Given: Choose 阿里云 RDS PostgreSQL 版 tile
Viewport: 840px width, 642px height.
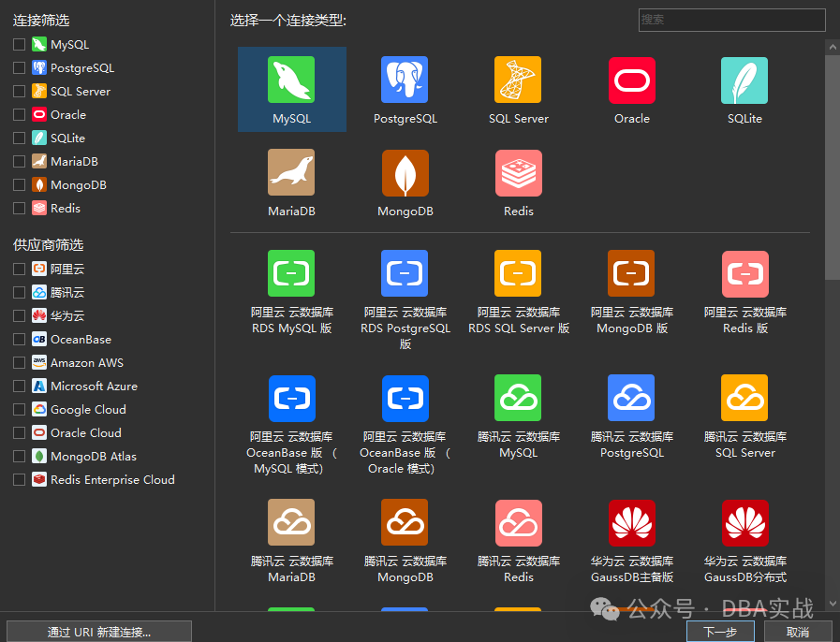Looking at the screenshot, I should click(405, 299).
